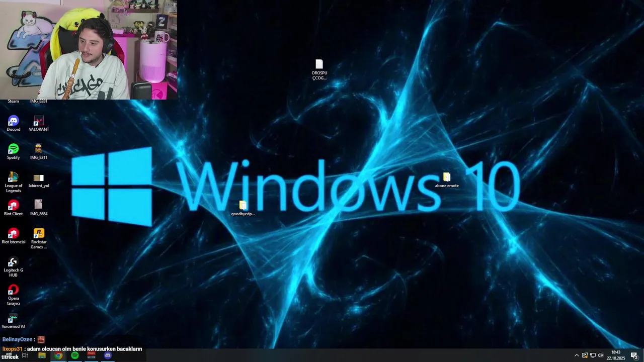Open the Action Center notifications icon
644x362 pixels.
click(634, 355)
